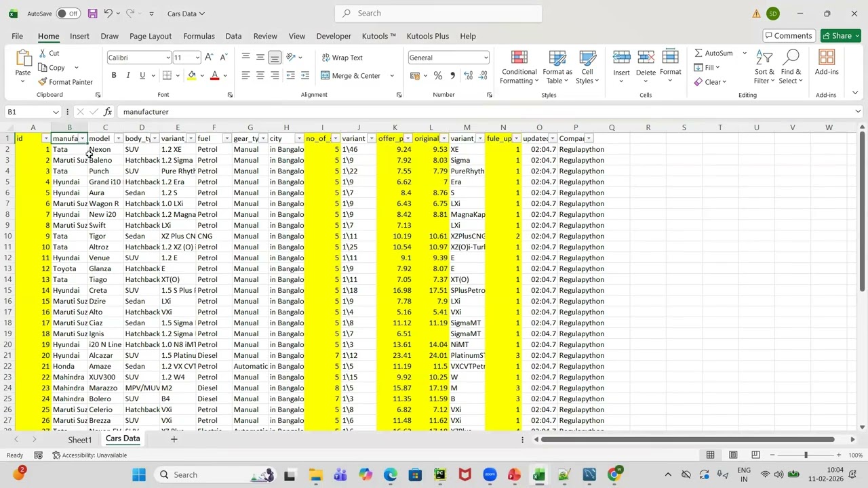Click the horizontal scrollbar below the sheet

(x=687, y=439)
